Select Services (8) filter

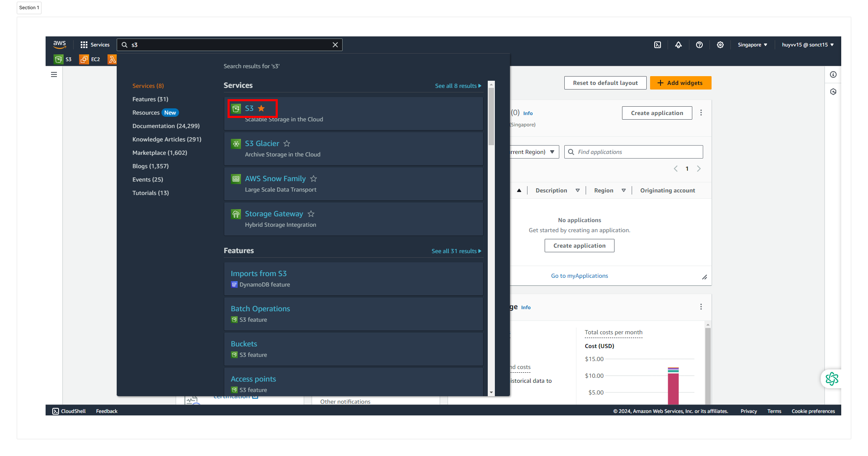pos(148,86)
